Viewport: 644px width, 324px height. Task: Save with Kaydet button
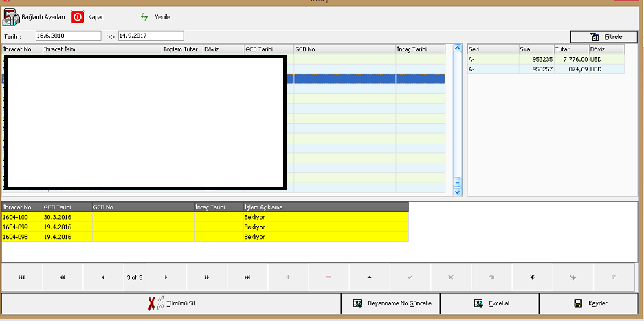coord(588,304)
